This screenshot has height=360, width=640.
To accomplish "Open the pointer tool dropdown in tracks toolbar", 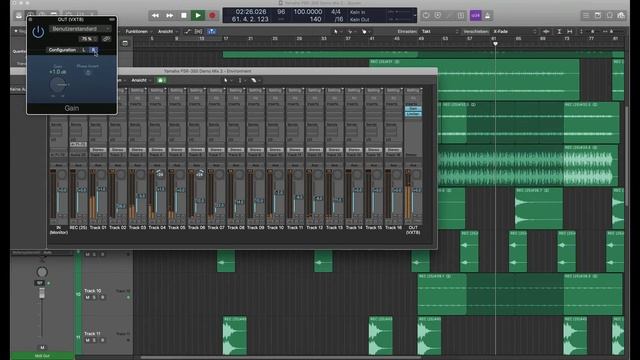I will (337, 31).
